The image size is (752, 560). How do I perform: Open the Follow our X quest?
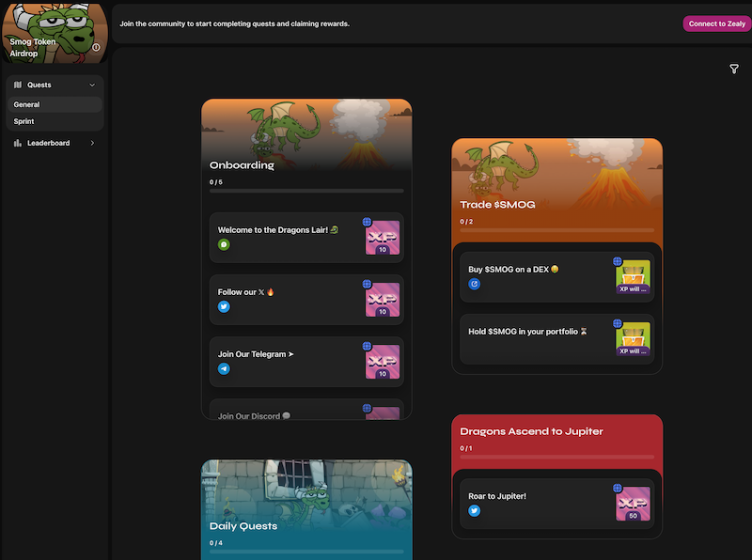click(306, 300)
